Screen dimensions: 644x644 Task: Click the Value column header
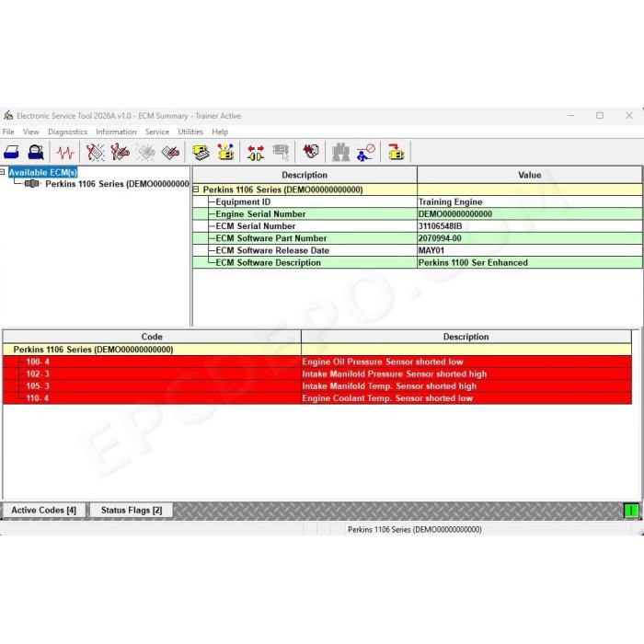[529, 175]
